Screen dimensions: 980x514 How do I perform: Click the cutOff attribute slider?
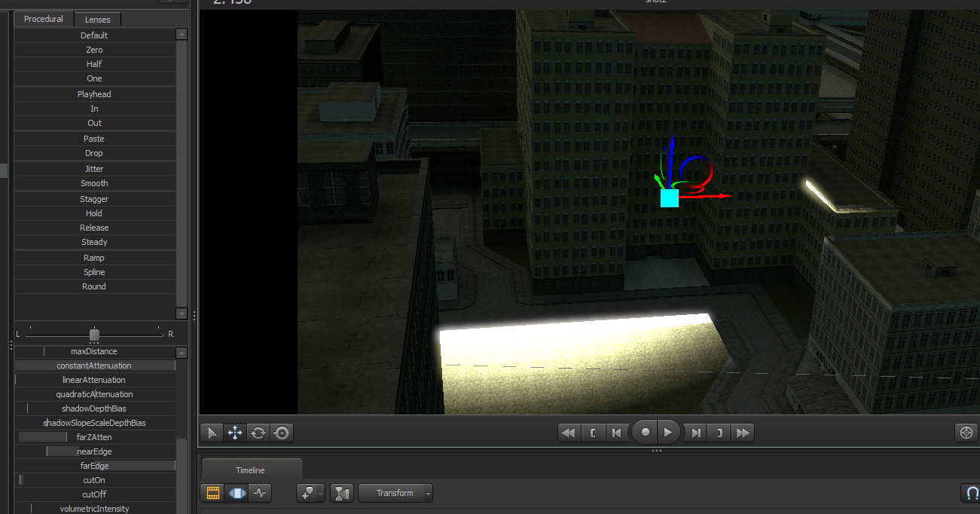pyautogui.click(x=95, y=494)
